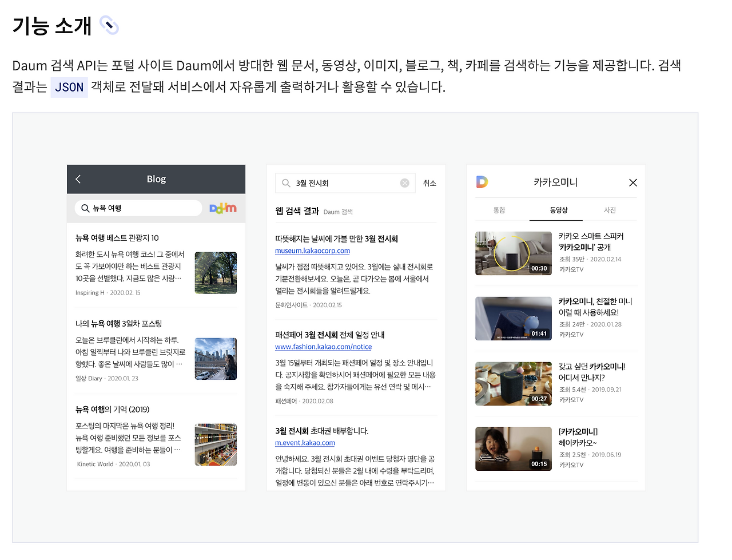Play the 00:15 헤이카카오 video thumbnail
732x560 pixels.
(x=514, y=449)
